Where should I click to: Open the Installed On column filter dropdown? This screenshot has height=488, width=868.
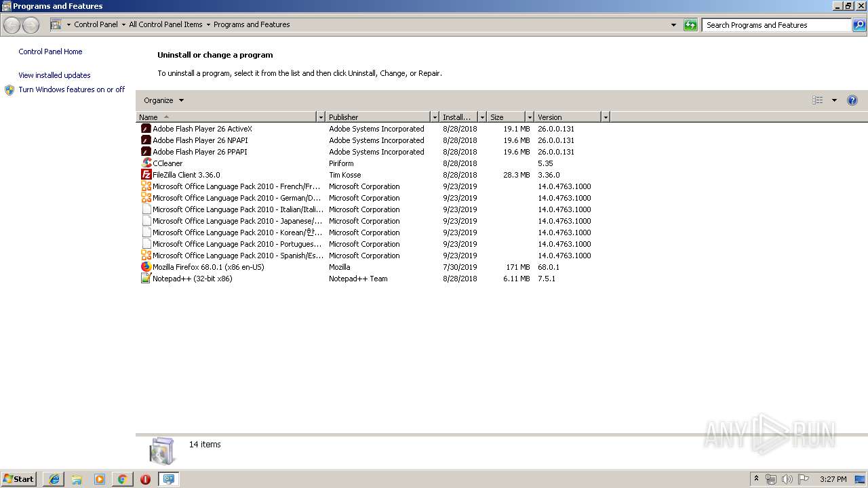[482, 117]
